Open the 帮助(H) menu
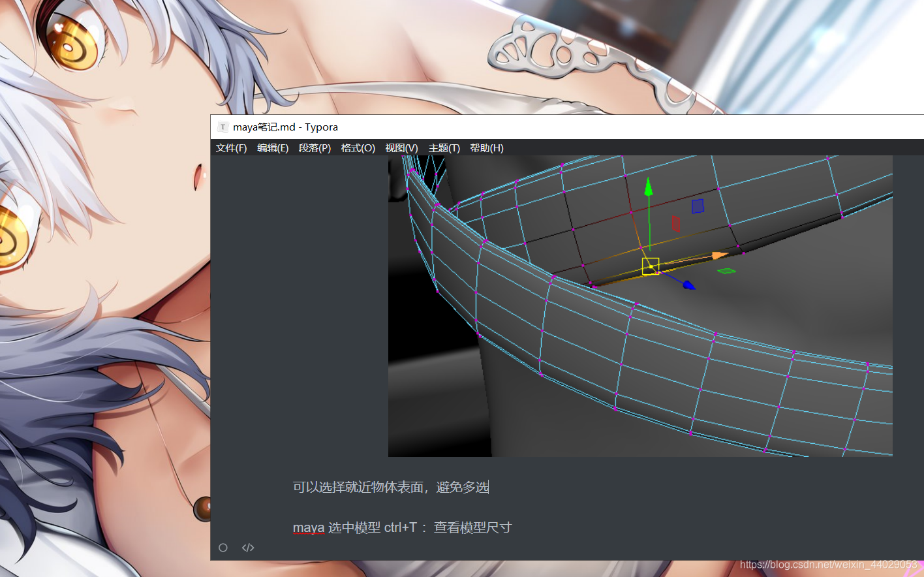This screenshot has height=577, width=924. 487,148
